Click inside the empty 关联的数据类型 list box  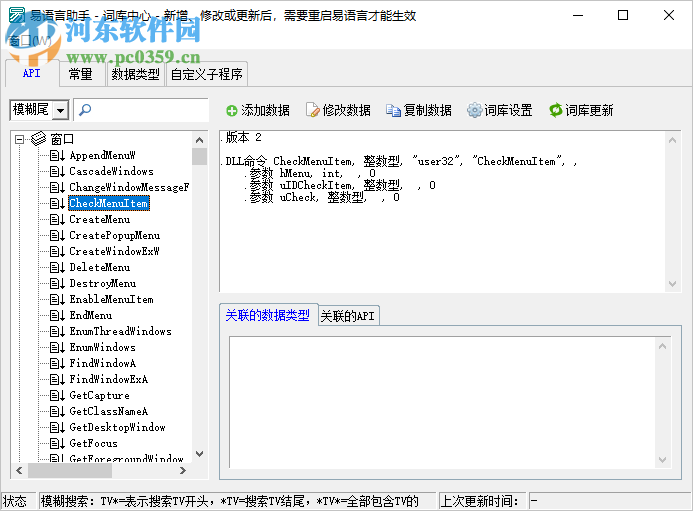(442, 402)
